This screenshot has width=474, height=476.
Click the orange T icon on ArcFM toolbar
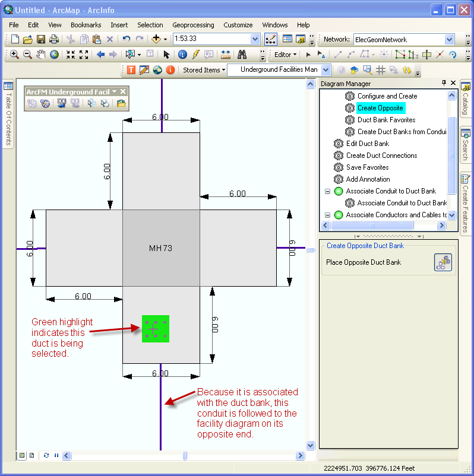pyautogui.click(x=131, y=70)
